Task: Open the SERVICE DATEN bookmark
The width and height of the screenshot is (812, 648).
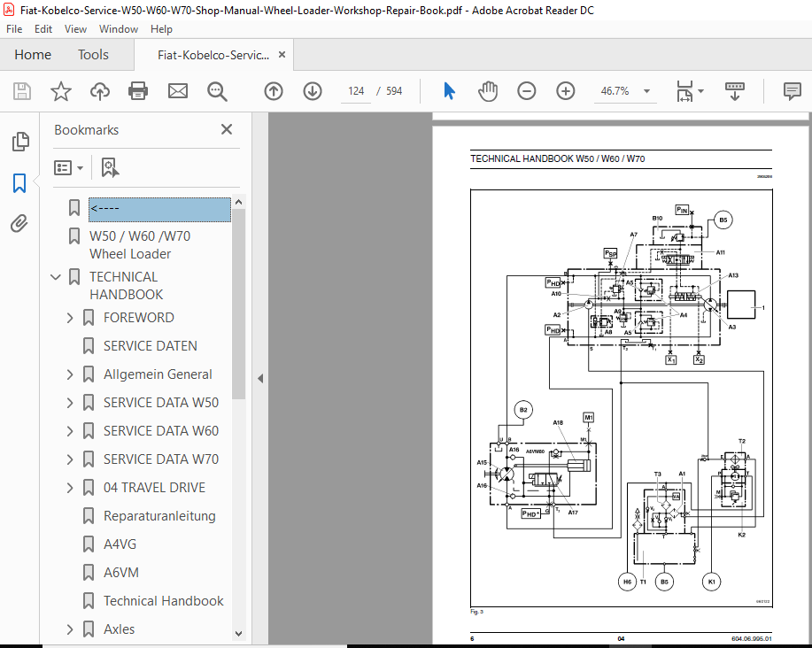Action: pyautogui.click(x=151, y=346)
